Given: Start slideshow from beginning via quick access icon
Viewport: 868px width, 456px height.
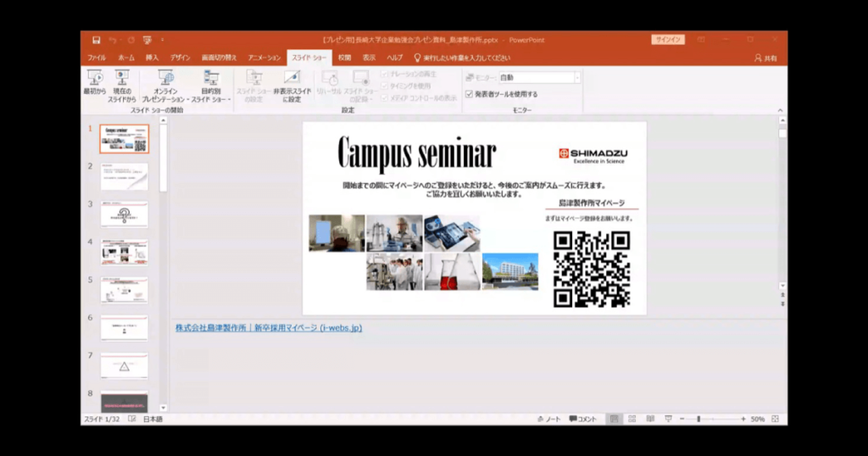Looking at the screenshot, I should (147, 40).
